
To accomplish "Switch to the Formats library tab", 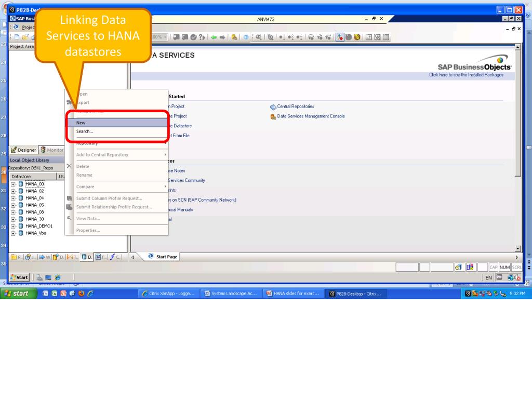I will [100, 257].
